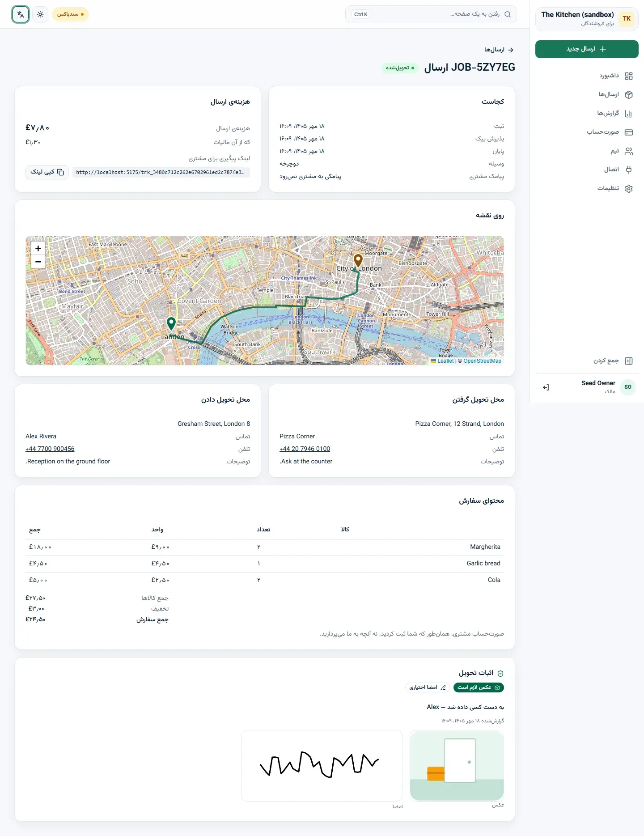
Task: Open the delivery proof photo thumbnail
Action: pyautogui.click(x=457, y=765)
